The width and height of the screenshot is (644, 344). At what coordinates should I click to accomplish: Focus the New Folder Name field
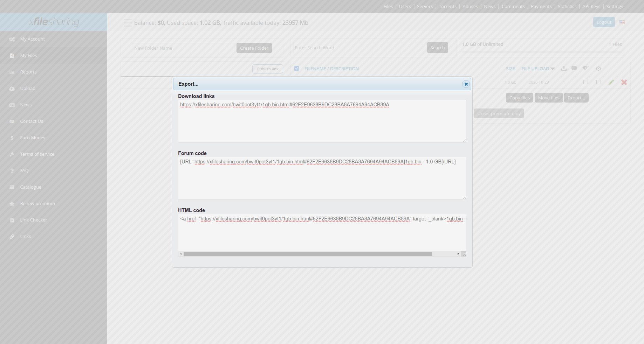[182, 48]
